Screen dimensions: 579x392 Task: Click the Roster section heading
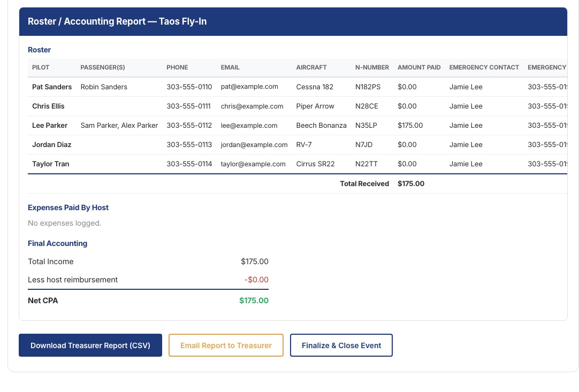pyautogui.click(x=39, y=49)
